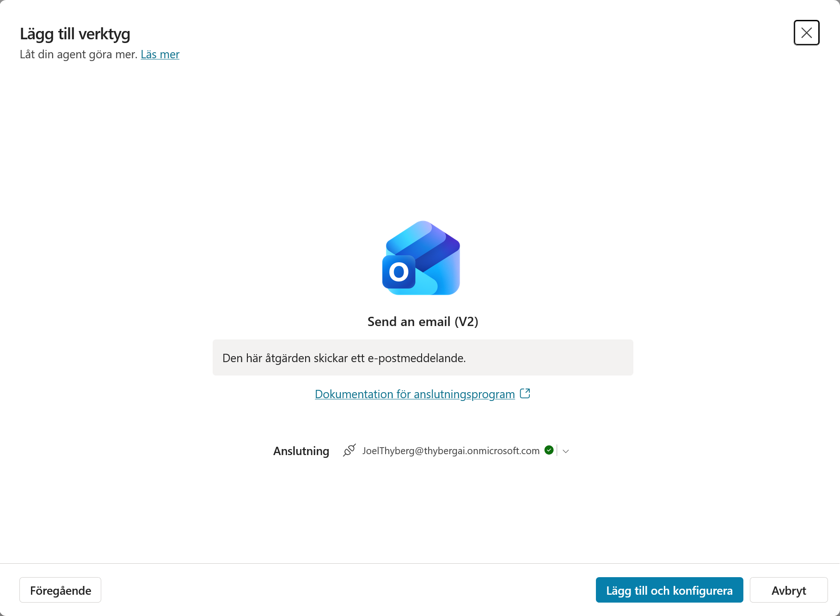Screen dimensions: 840x616
Task: Go back with Föregående button
Action: pos(60,590)
